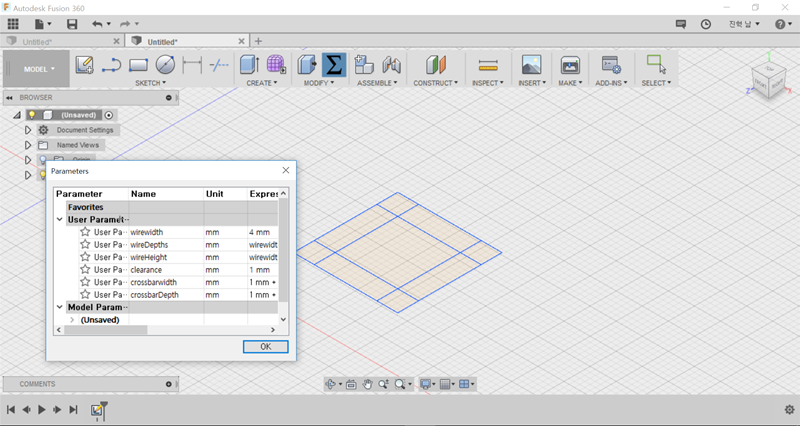Open the notifications comment icon
The width and height of the screenshot is (800, 426).
(681, 24)
